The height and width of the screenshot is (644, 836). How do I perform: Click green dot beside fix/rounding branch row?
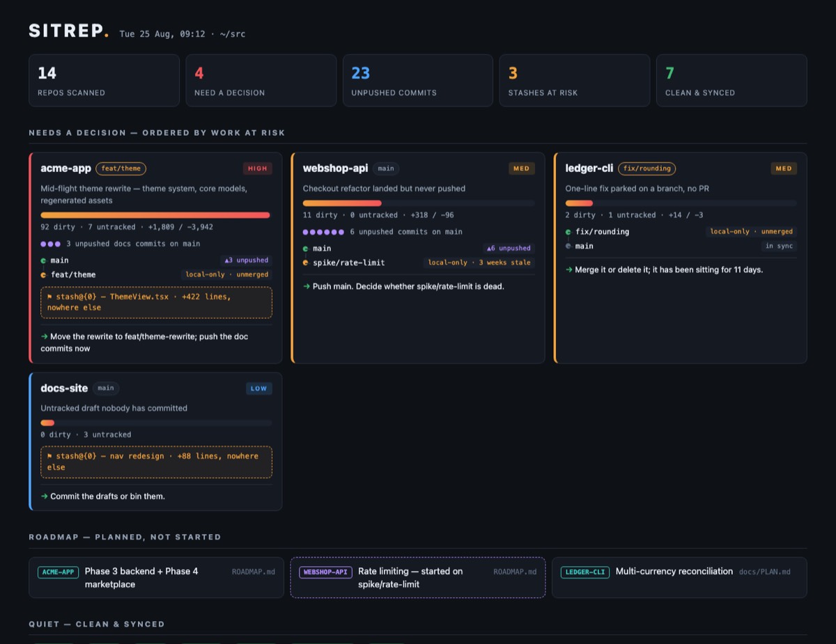[x=568, y=232]
